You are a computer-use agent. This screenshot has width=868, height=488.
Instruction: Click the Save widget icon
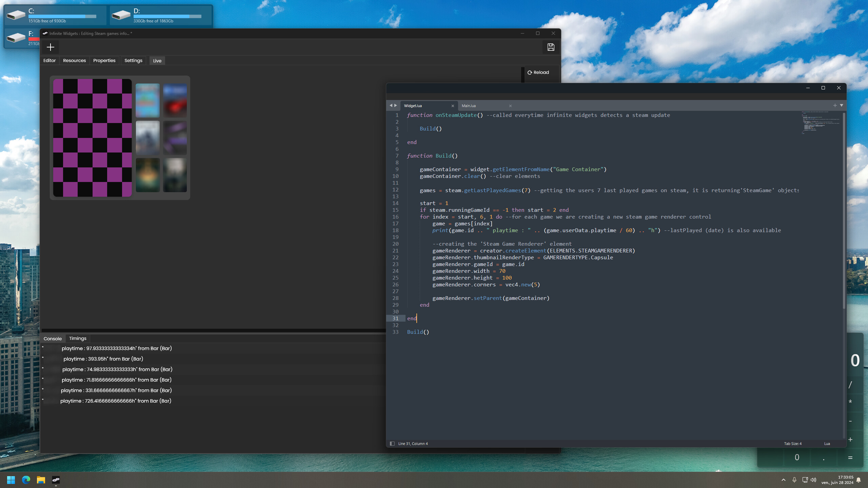point(551,47)
